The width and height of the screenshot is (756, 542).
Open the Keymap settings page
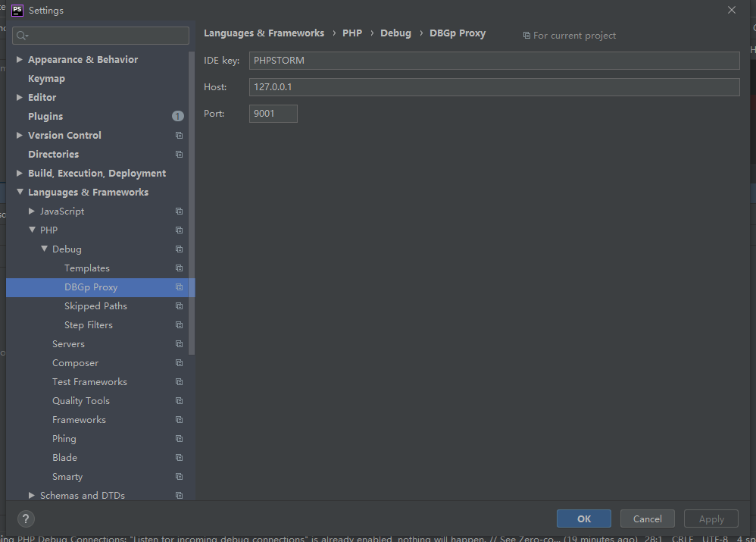coord(46,79)
